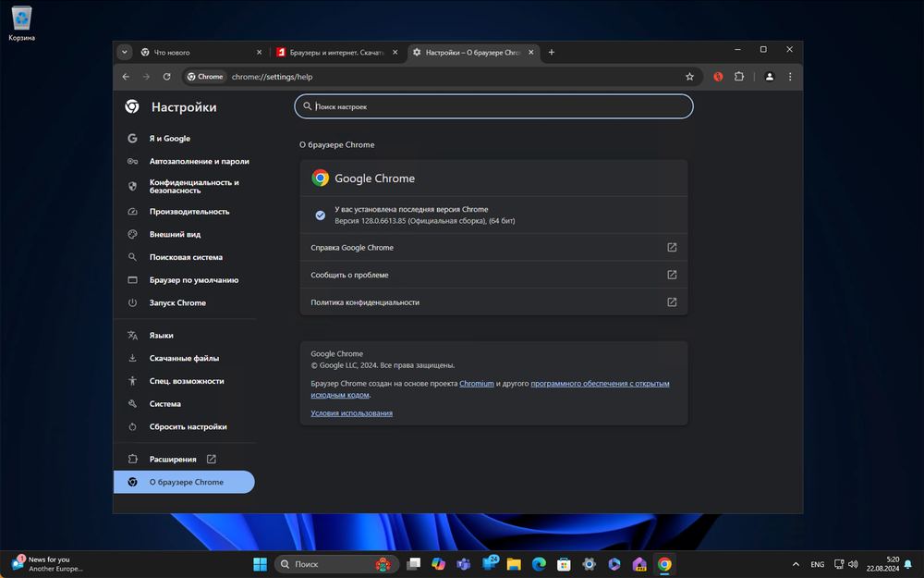Open the Windows Start menu
924x578 pixels.
tap(260, 564)
